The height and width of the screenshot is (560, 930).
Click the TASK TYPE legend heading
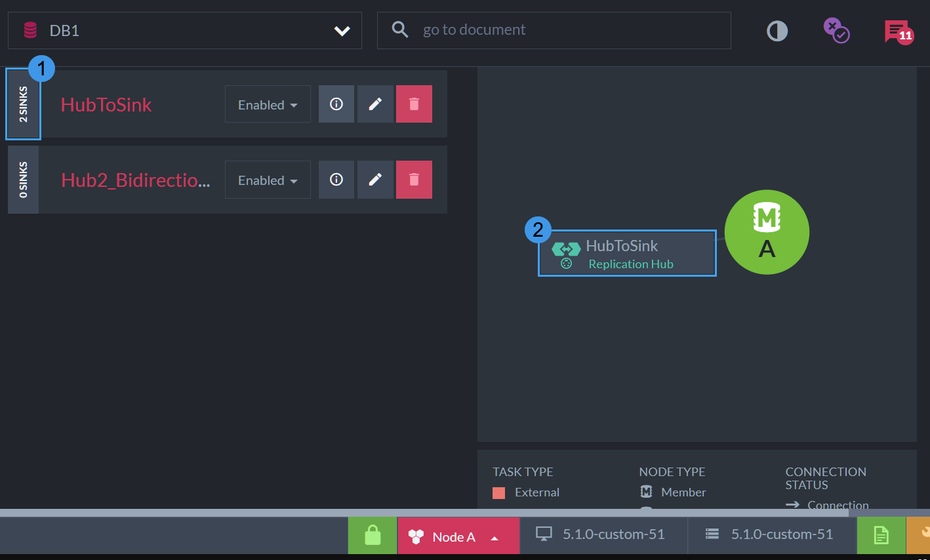[x=523, y=471]
